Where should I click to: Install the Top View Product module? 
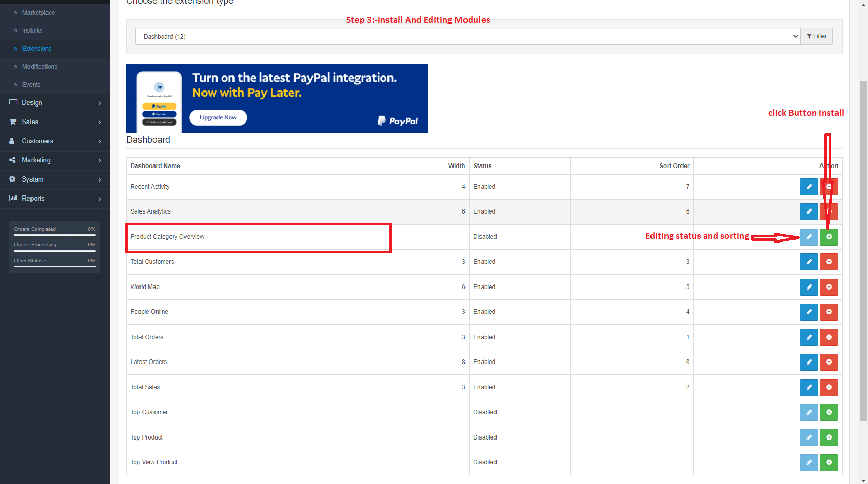(829, 462)
